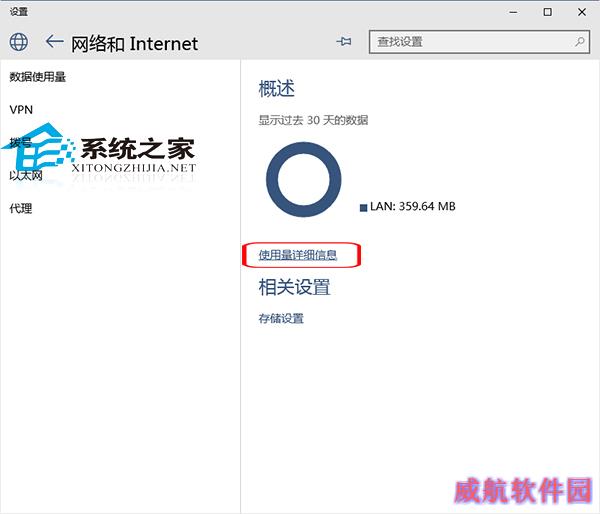The width and height of the screenshot is (600, 514).
Task: Click the magnifier search icon in the search box
Action: click(580, 41)
